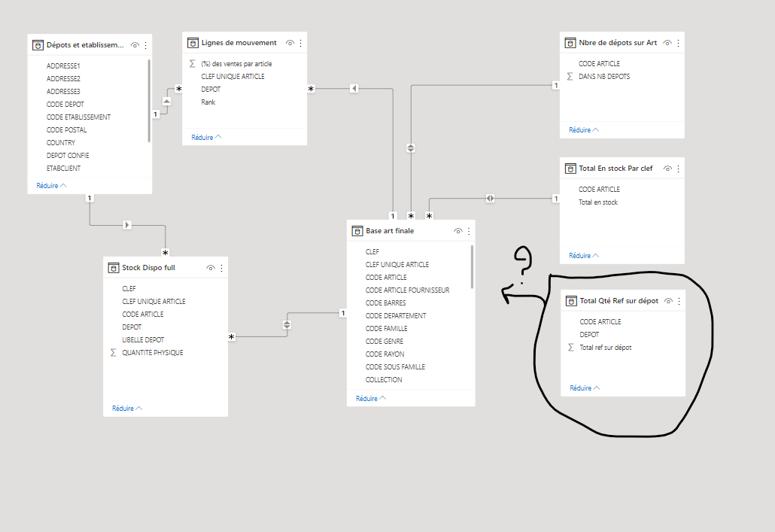Select bidirectional arrow between Stock Dispo and Base art finale
This screenshot has width=775, height=532.
click(x=287, y=325)
